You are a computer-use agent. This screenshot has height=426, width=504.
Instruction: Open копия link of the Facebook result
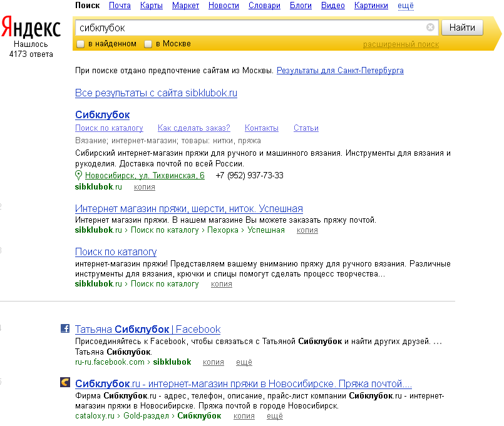click(x=213, y=362)
